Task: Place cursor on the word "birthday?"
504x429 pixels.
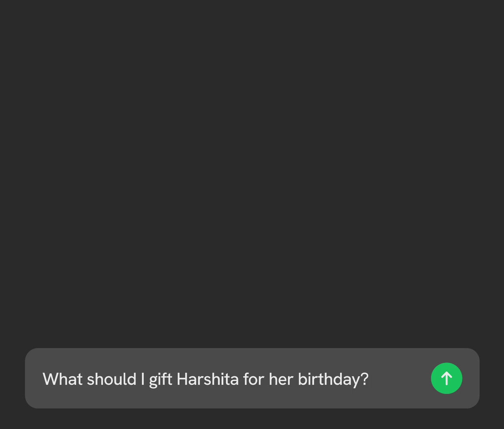Action: (333, 380)
